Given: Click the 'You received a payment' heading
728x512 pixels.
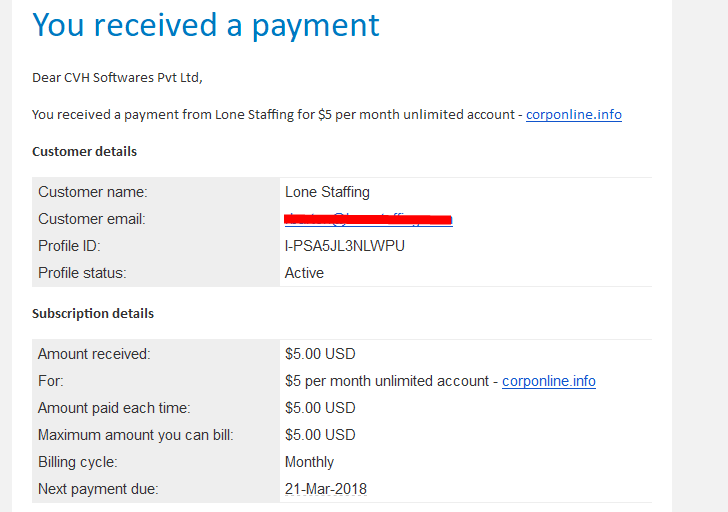Looking at the screenshot, I should 206,26.
